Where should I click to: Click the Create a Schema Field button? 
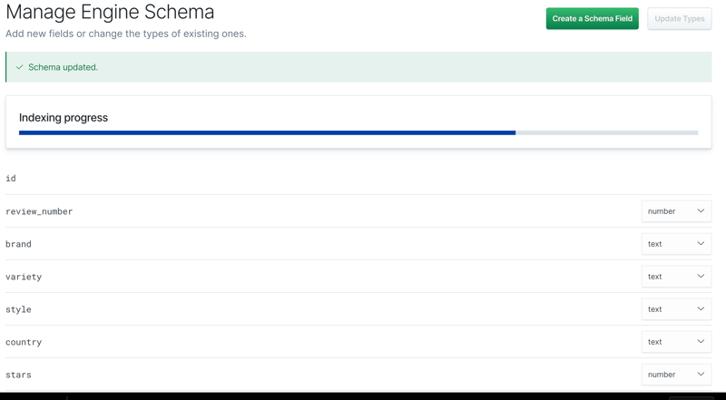(x=591, y=19)
